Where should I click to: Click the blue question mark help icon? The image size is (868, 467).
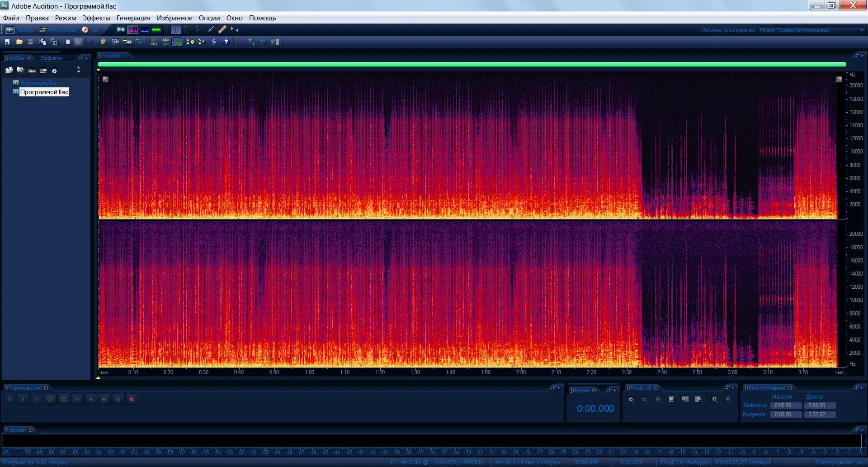[x=226, y=42]
